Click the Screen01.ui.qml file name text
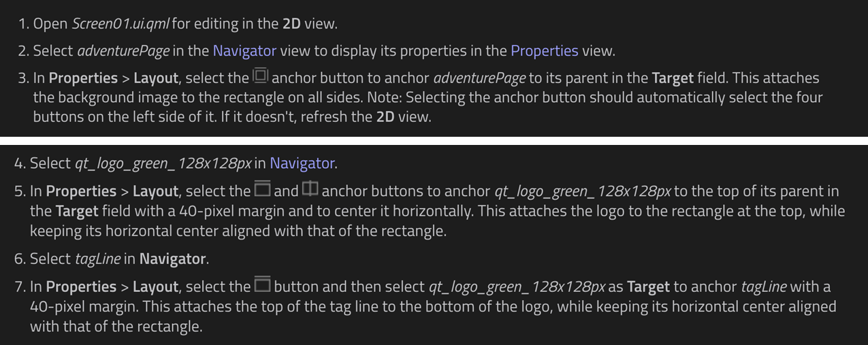 click(x=120, y=24)
